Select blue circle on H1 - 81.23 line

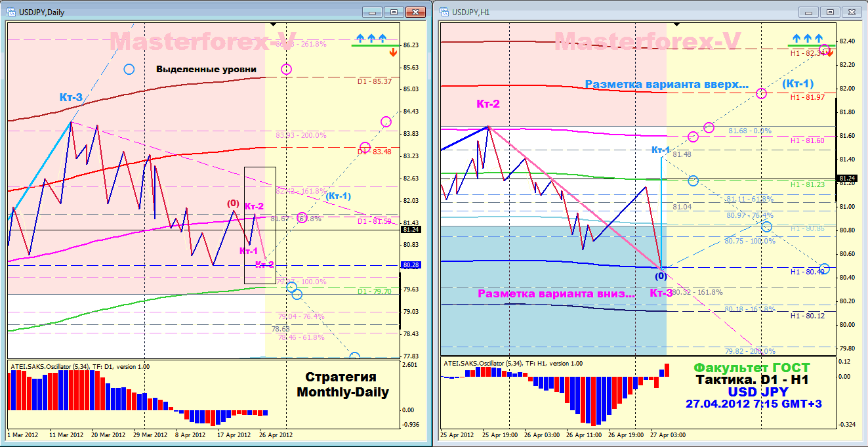[x=693, y=180]
